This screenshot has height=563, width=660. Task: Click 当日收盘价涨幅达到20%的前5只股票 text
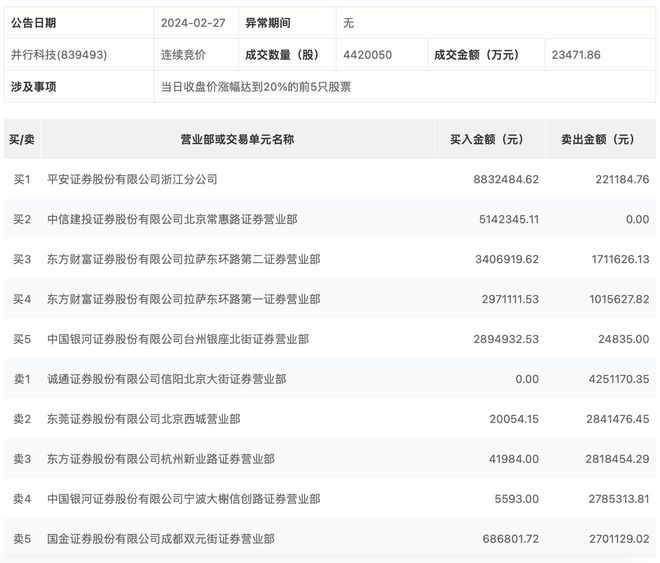pyautogui.click(x=256, y=87)
